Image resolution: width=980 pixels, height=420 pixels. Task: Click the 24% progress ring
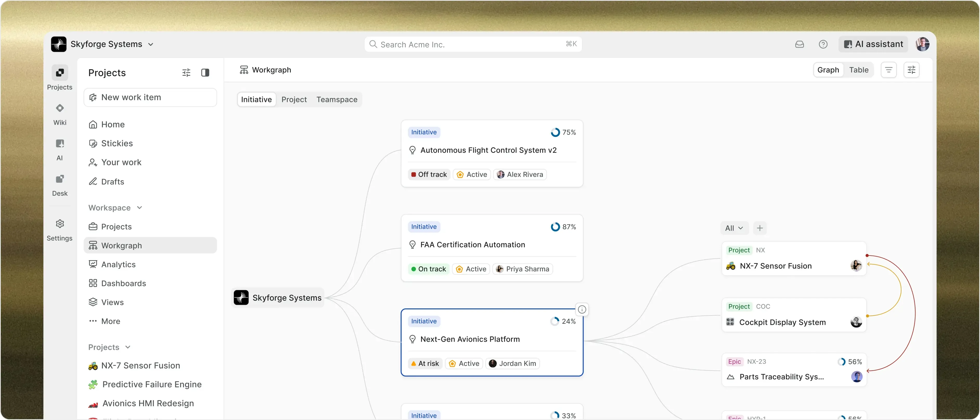pyautogui.click(x=555, y=321)
